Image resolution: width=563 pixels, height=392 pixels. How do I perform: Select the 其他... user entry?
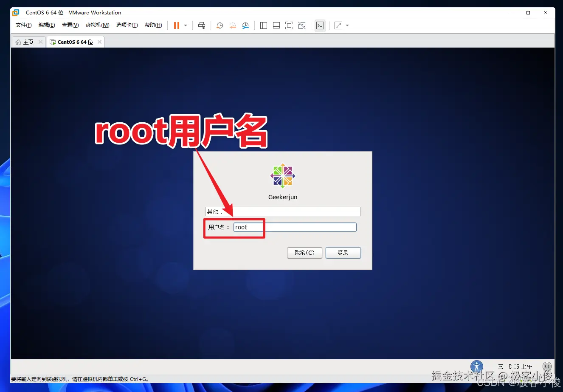point(283,212)
